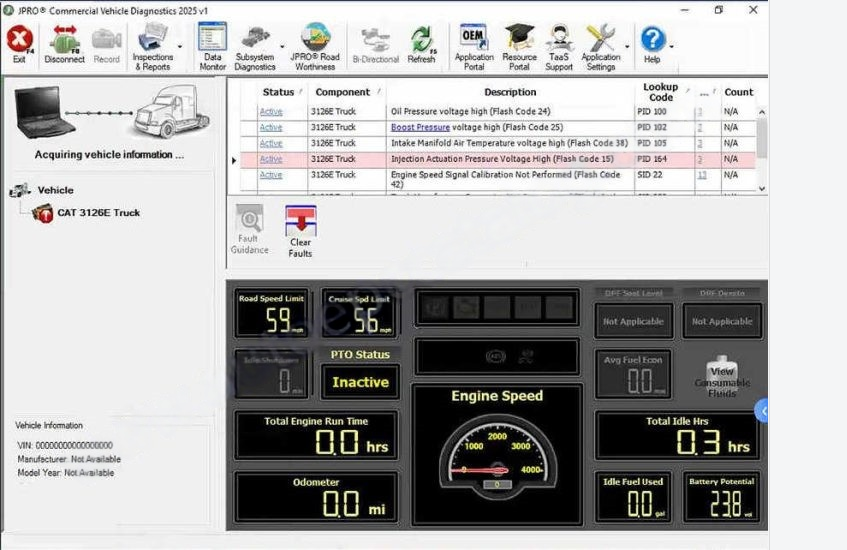Open Active link for Injection Actuation fault
This screenshot has width=847, height=550.
tap(271, 159)
